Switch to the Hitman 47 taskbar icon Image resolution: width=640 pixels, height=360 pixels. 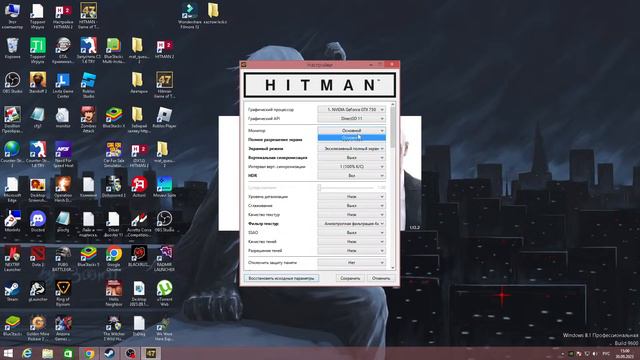click(x=151, y=353)
